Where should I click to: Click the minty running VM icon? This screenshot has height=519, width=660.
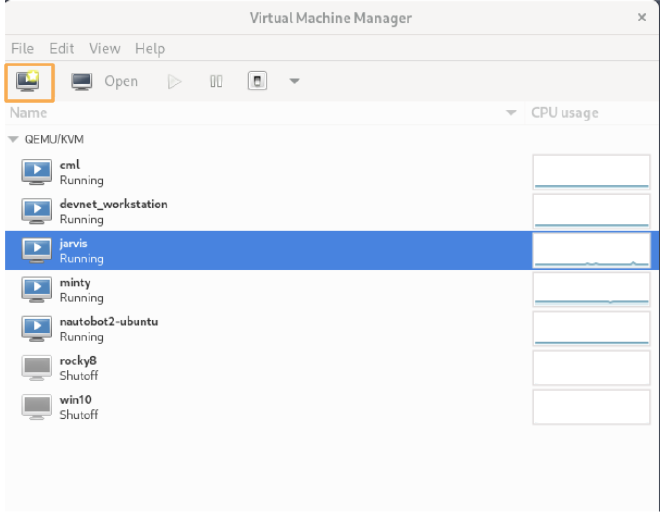pyautogui.click(x=37, y=290)
